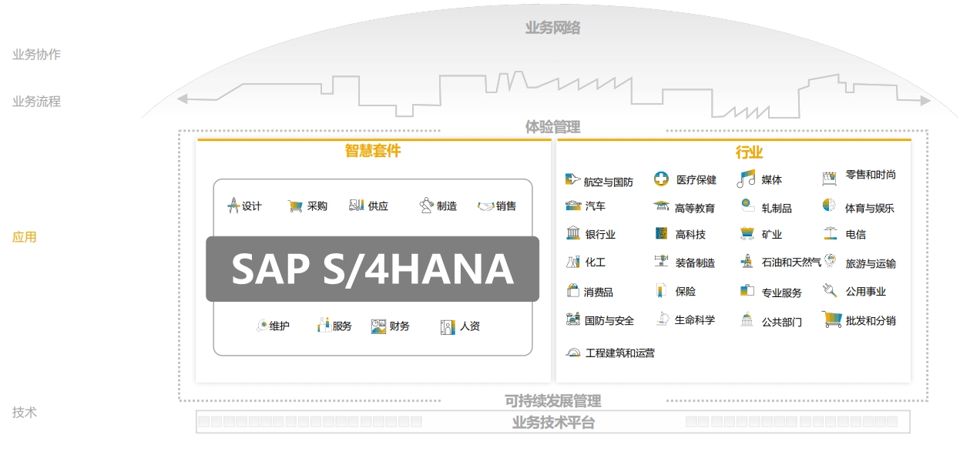The height and width of the screenshot is (458, 980).
Task: Switch to the 应用 layer label
Action: tap(25, 237)
